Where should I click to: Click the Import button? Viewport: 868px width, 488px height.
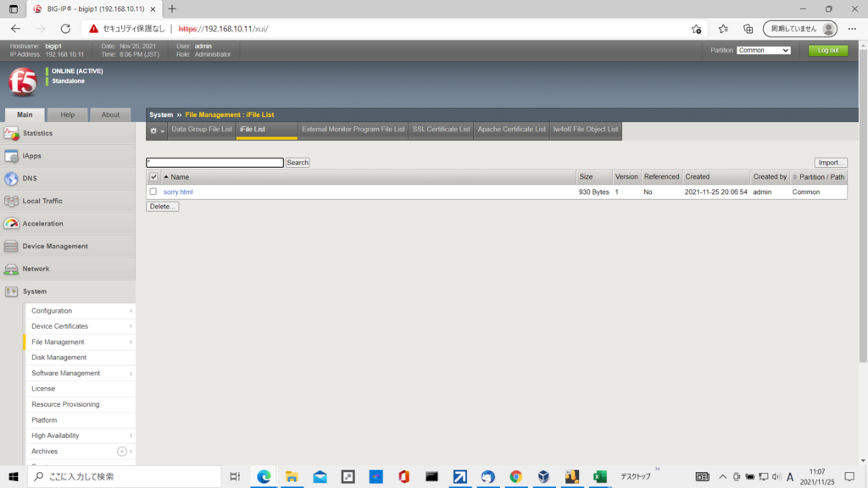(831, 163)
